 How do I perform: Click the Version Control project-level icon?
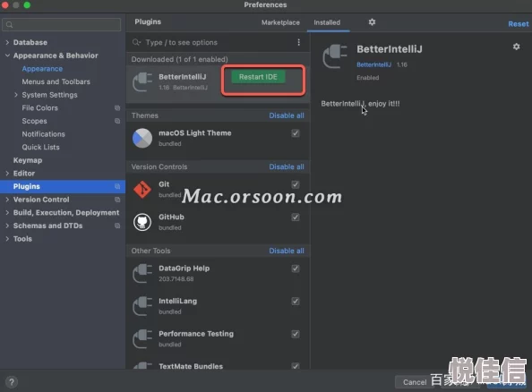pyautogui.click(x=117, y=200)
